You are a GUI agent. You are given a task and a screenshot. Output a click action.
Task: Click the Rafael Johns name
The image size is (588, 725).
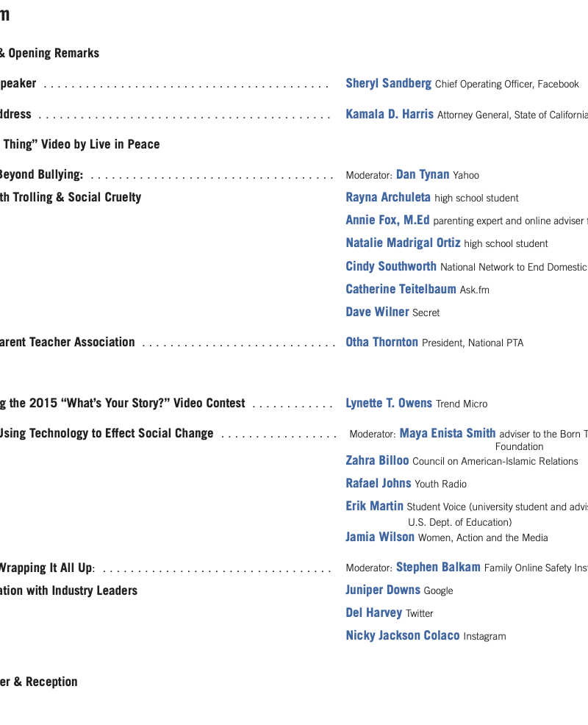379,484
